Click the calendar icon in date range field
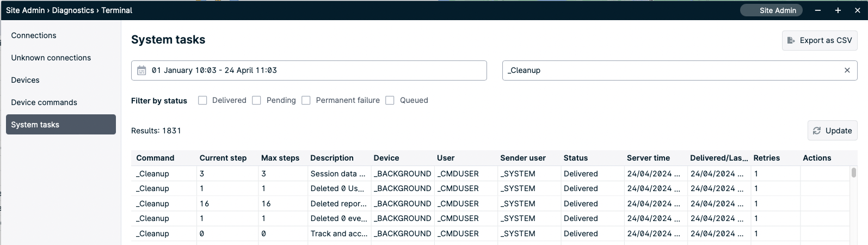 [x=141, y=70]
